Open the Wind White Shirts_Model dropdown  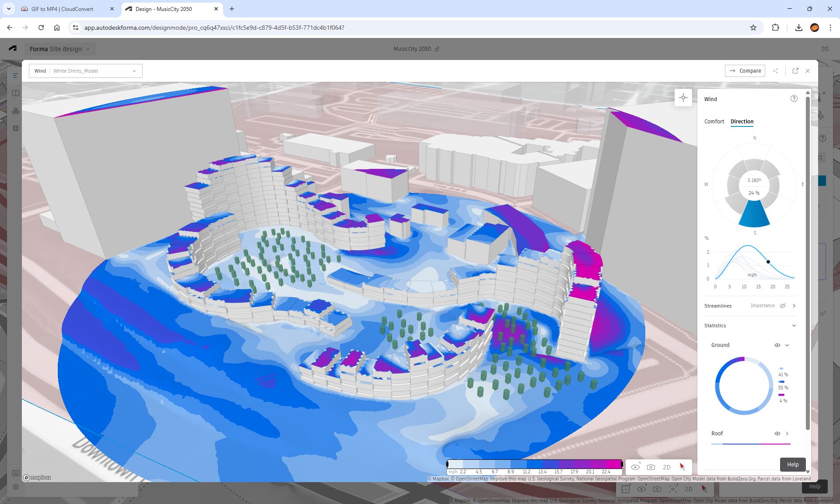pos(86,71)
